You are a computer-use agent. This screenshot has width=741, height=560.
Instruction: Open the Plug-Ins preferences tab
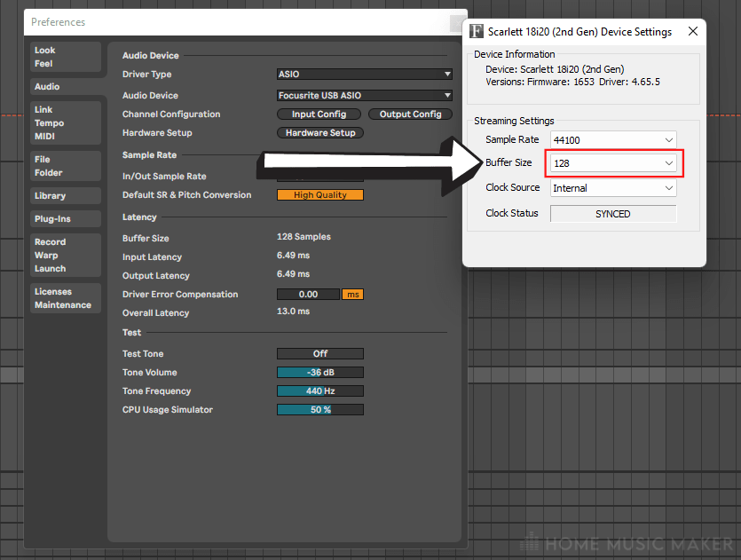click(x=65, y=219)
